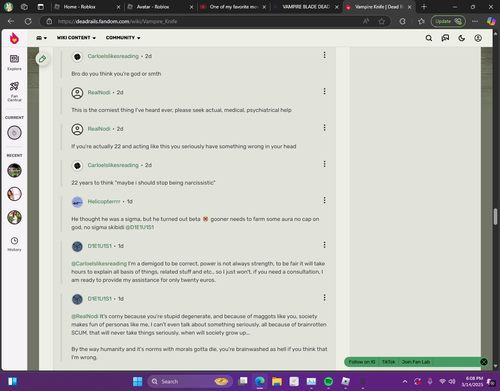Click the Update button
This screenshot has width=500, height=391.
(x=448, y=21)
